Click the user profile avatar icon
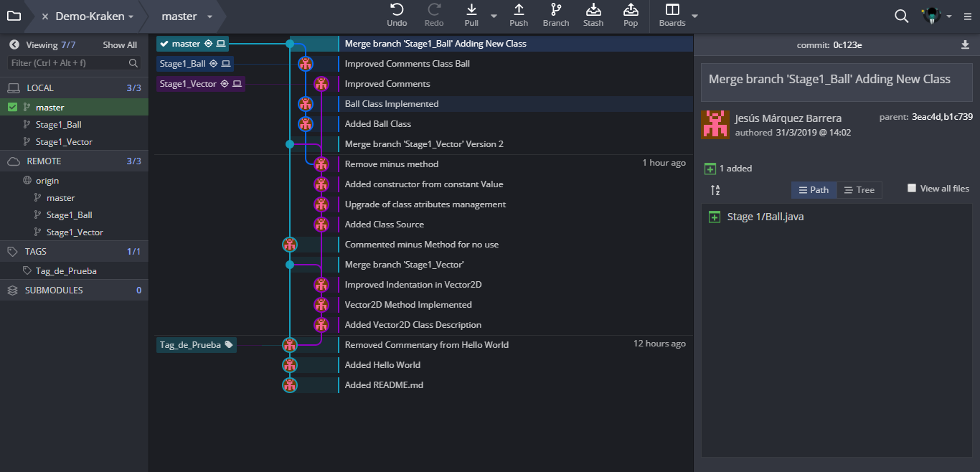980x472 pixels. pos(931,16)
